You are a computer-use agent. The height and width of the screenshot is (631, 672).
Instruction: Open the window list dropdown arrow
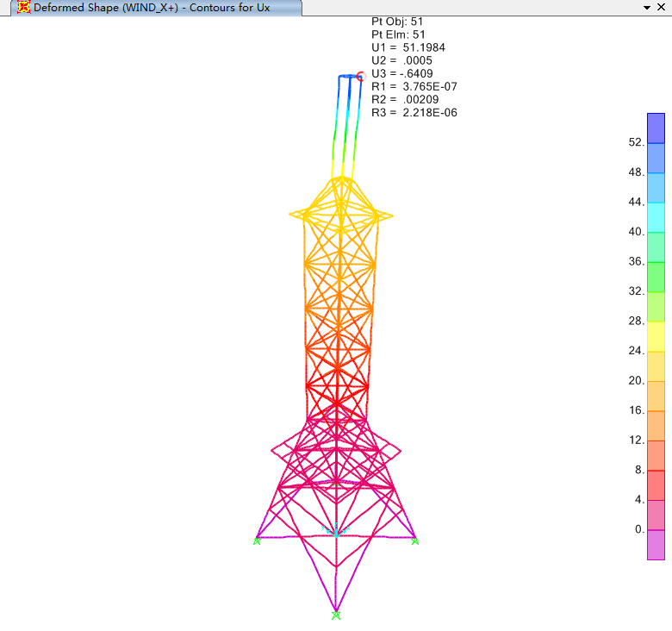pyautogui.click(x=647, y=7)
